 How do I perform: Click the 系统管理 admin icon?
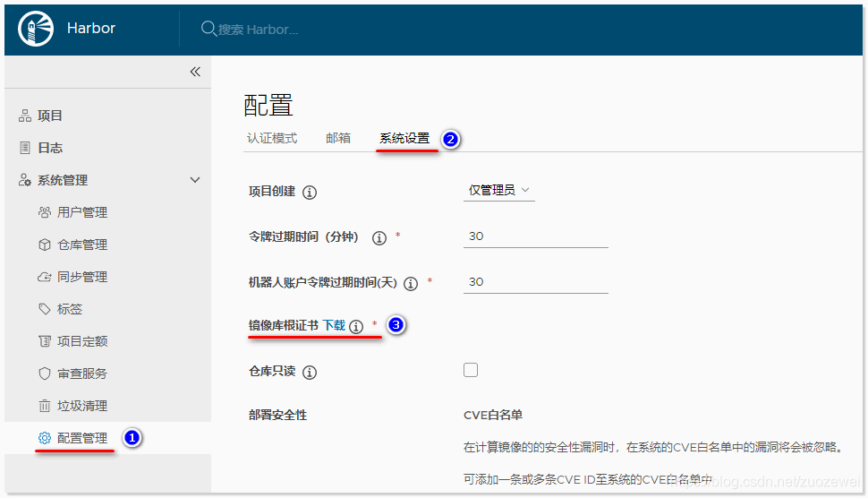tap(25, 180)
